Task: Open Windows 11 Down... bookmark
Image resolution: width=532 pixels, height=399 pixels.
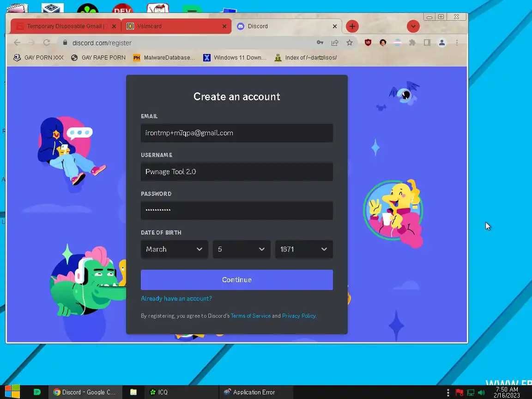Action: [x=235, y=58]
